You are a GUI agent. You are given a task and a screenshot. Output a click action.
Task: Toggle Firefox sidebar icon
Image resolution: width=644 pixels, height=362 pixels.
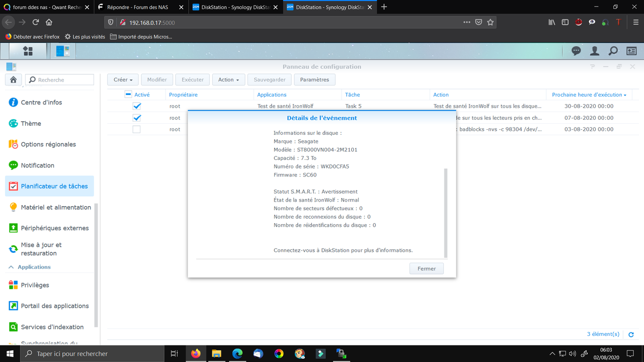[565, 22]
